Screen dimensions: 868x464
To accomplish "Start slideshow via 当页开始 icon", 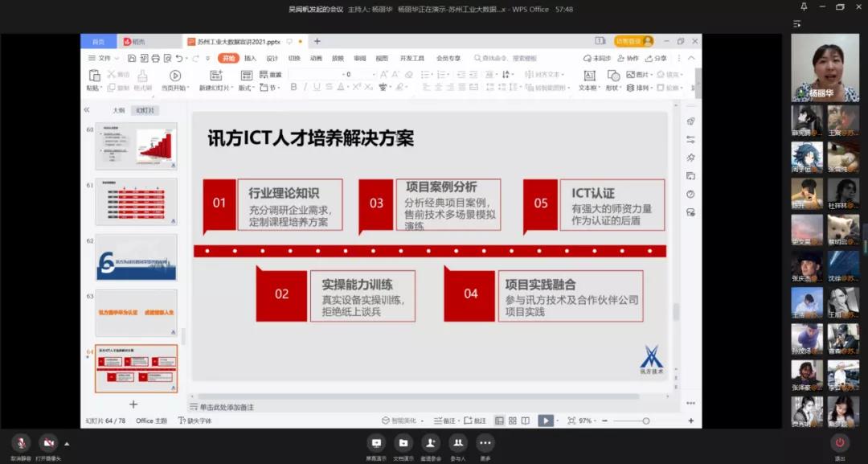I will (174, 76).
